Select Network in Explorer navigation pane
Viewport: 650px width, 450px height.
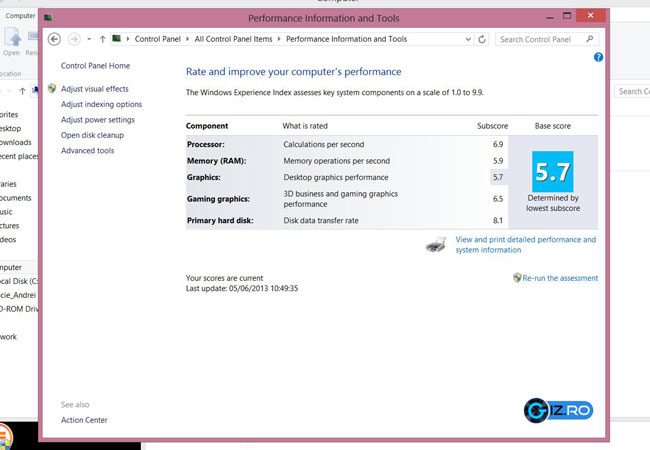[9, 336]
